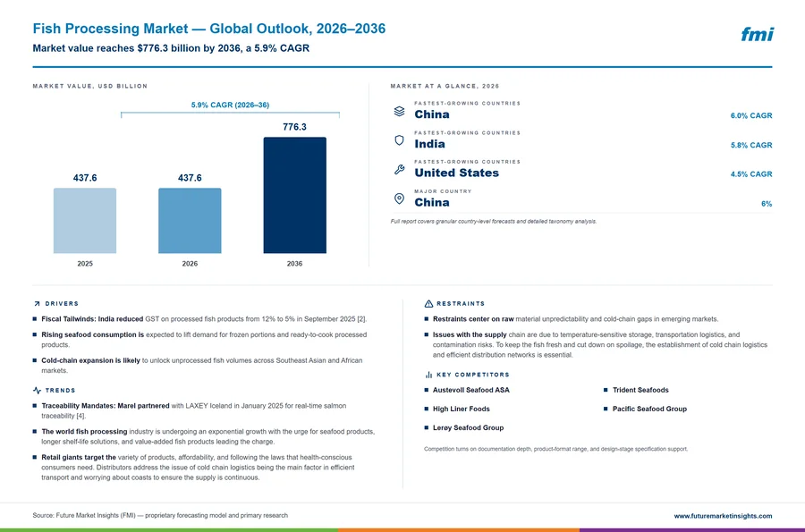Click the 2026 medium blue bar
Screen dimensions: 805x532
tap(190, 221)
